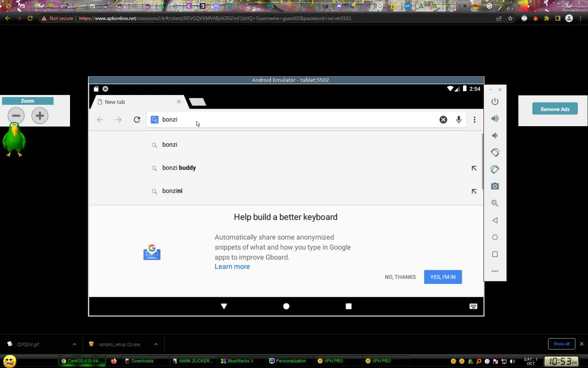Lower the emulator volume
Viewport: 588px width, 368px height.
pos(495,136)
